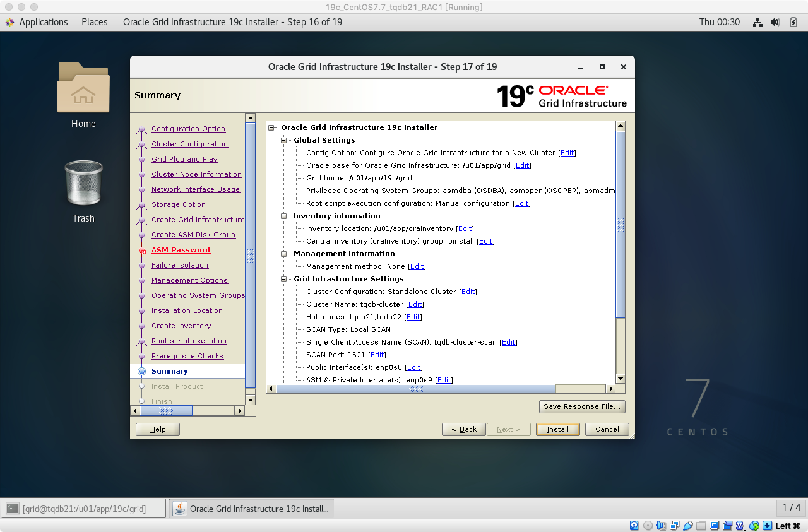Click the battery power icon in top panel
Image resolution: width=808 pixels, height=532 pixels.
793,22
